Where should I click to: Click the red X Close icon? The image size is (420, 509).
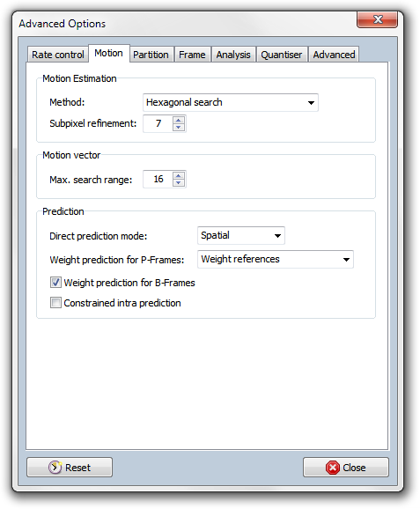click(332, 468)
